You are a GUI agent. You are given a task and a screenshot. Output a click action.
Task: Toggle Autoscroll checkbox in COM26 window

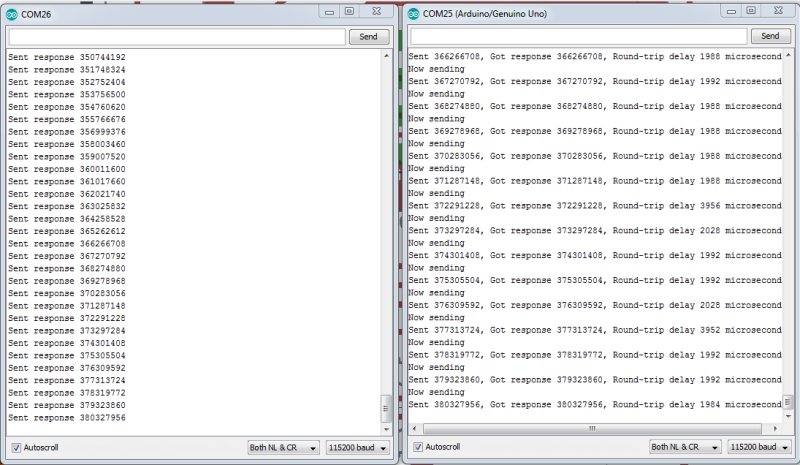click(x=16, y=448)
